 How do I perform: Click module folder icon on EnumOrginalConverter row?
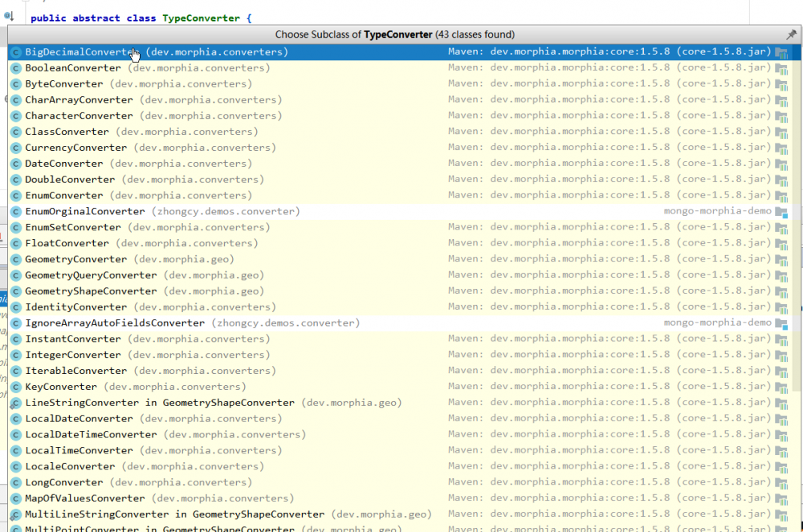point(781,212)
